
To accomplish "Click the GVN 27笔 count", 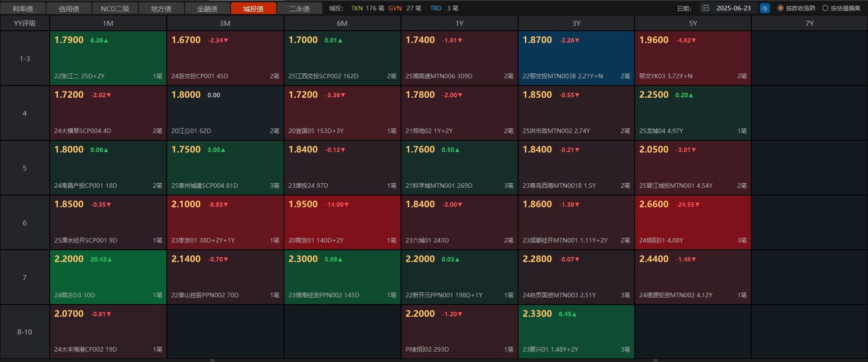I will click(405, 8).
